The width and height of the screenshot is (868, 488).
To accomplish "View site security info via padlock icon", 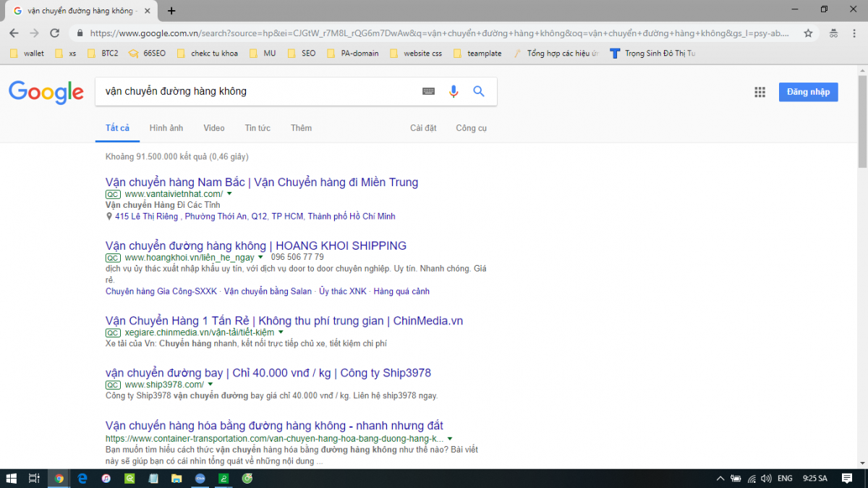I will 79,33.
